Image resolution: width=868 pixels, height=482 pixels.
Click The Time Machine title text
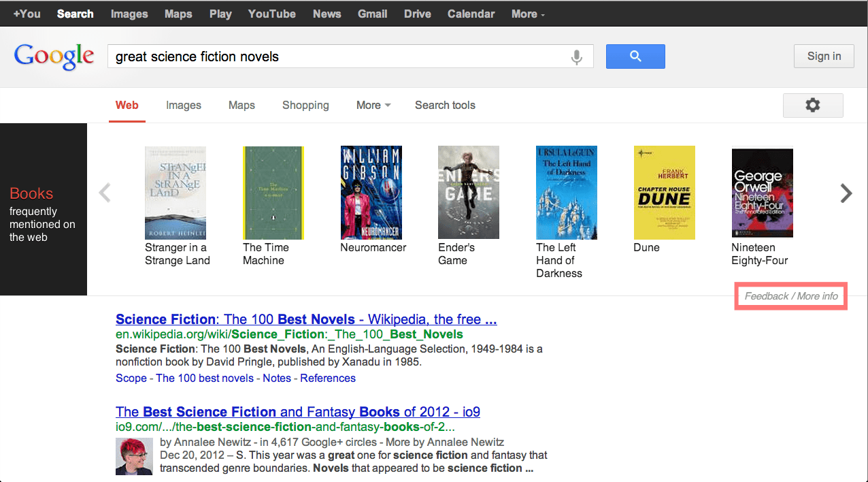click(x=266, y=254)
